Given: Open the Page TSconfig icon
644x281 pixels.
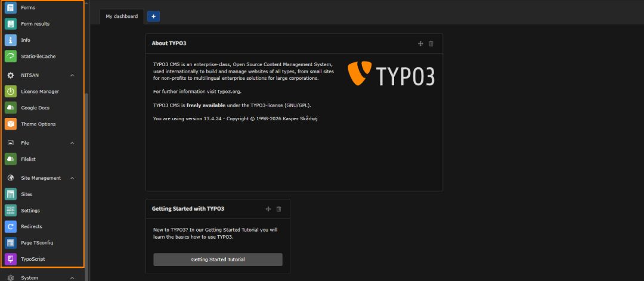Looking at the screenshot, I should click(11, 243).
